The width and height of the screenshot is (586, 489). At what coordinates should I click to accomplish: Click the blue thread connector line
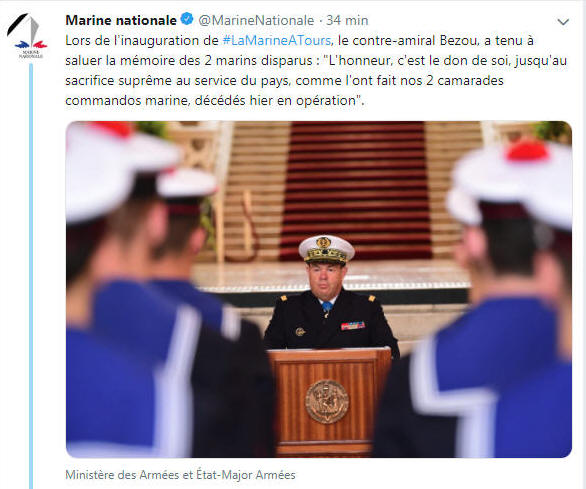[31, 276]
